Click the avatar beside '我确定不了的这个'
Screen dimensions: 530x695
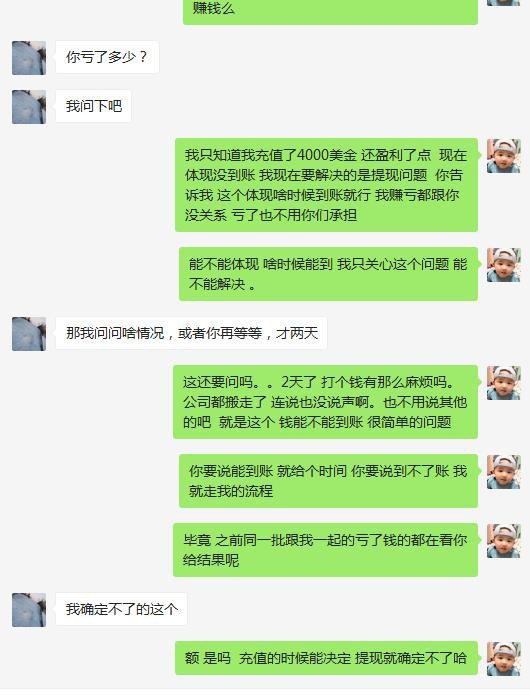[x=29, y=610]
